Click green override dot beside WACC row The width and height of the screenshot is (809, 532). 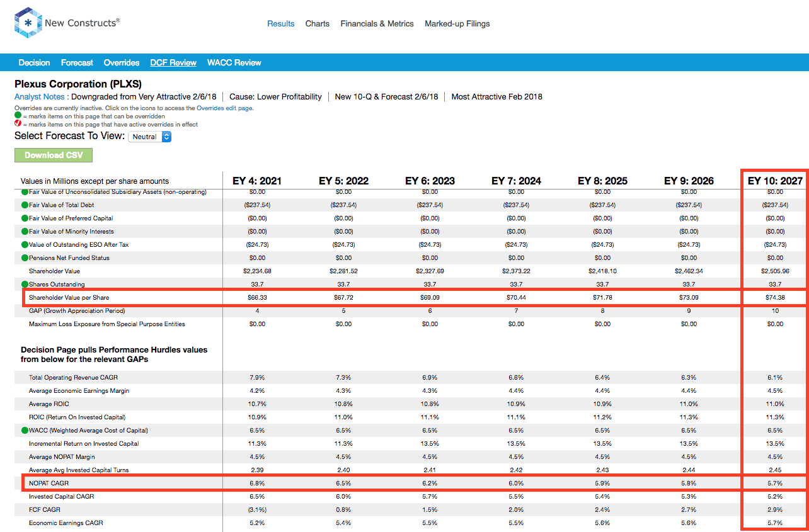click(25, 430)
